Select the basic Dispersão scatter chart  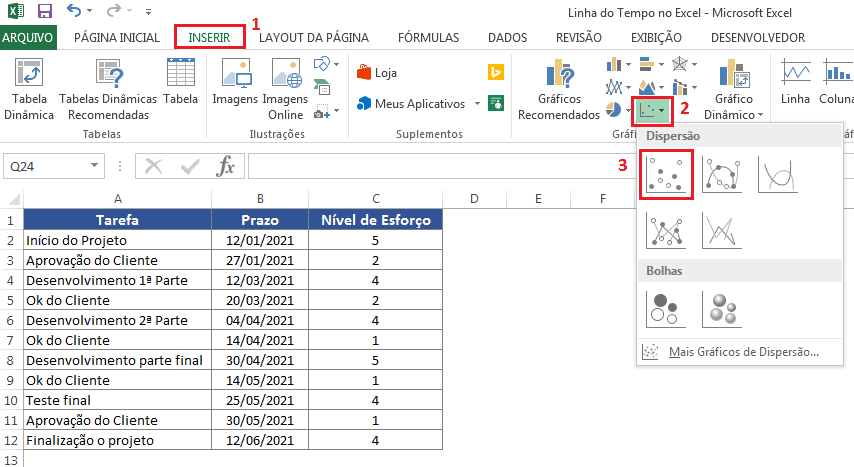(x=665, y=174)
